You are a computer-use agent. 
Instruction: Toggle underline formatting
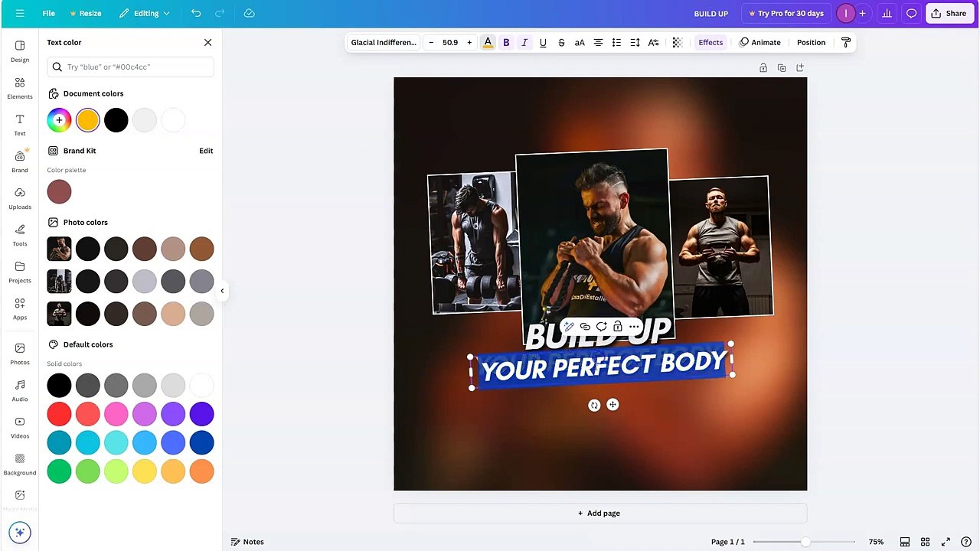point(543,42)
